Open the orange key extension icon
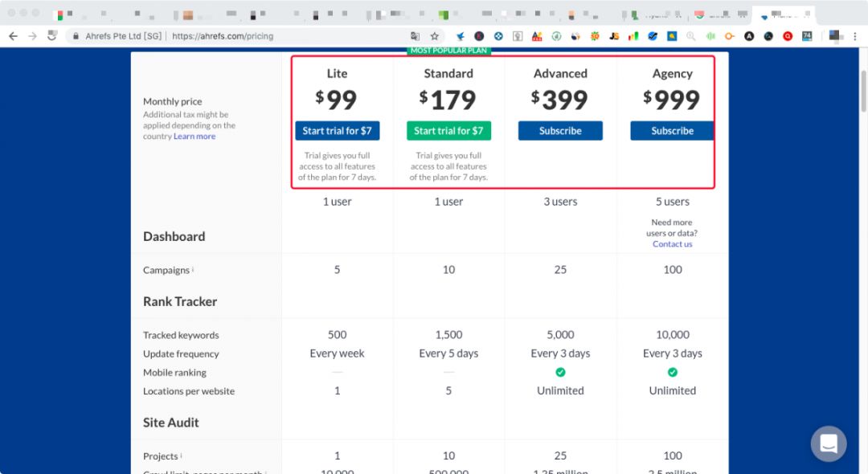 click(x=730, y=36)
